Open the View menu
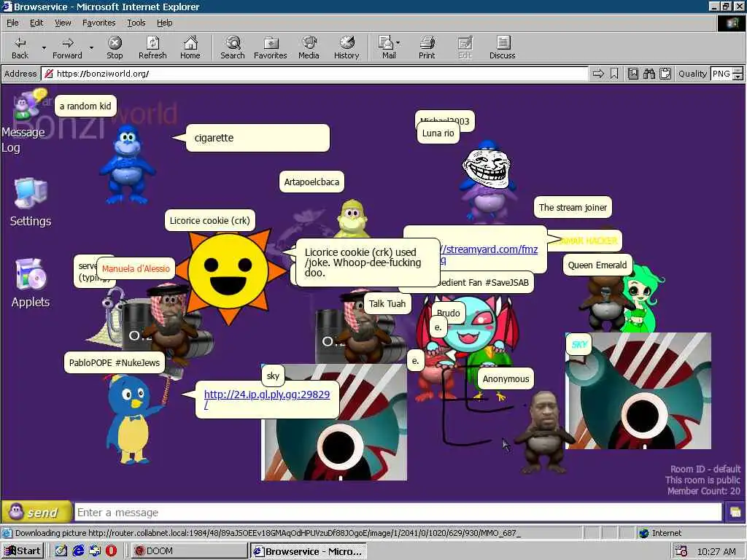Viewport: 747px width, 560px height. 63,23
